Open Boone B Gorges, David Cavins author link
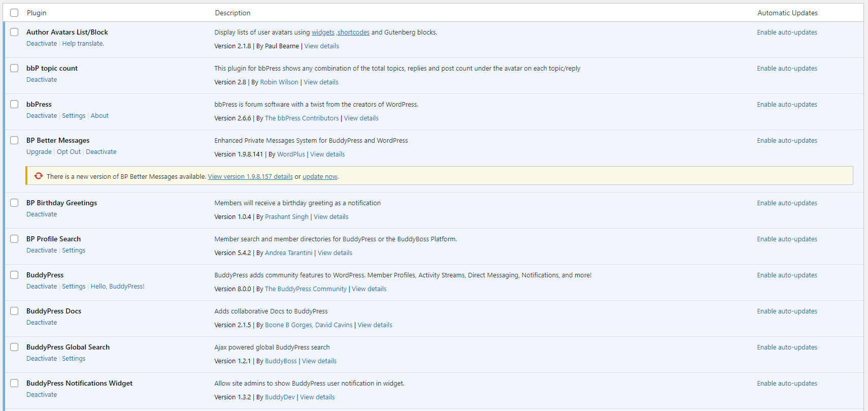 (309, 325)
